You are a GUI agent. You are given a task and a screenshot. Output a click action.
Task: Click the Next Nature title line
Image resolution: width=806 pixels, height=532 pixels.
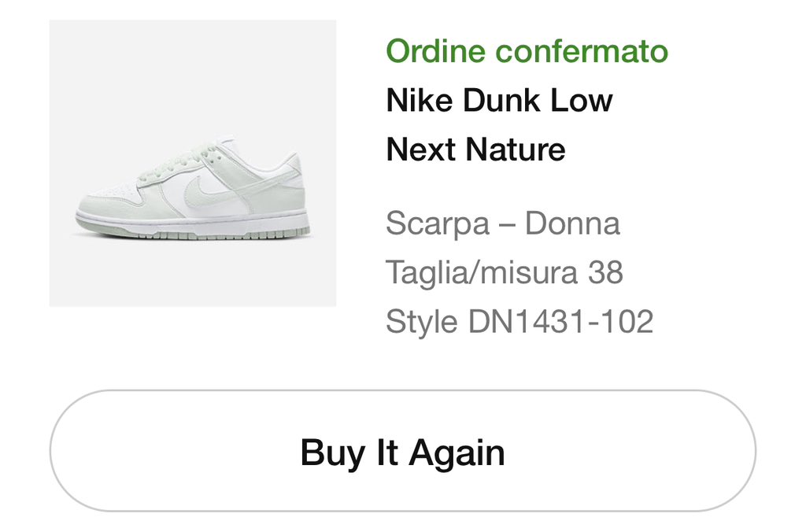click(475, 150)
